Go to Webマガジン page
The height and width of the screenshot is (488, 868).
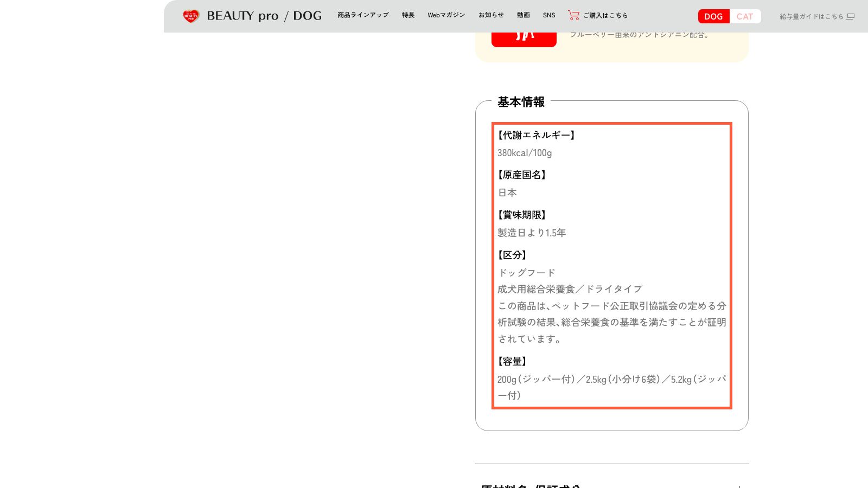(x=446, y=15)
